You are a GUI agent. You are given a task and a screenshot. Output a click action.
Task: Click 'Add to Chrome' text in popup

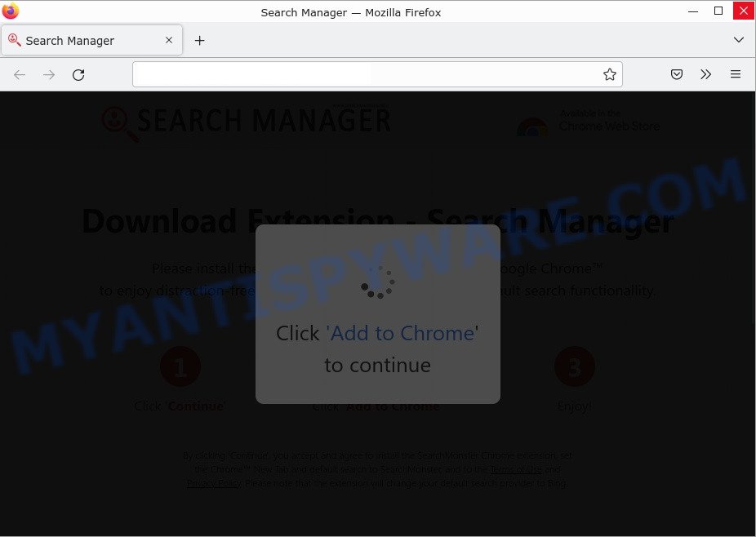402,333
